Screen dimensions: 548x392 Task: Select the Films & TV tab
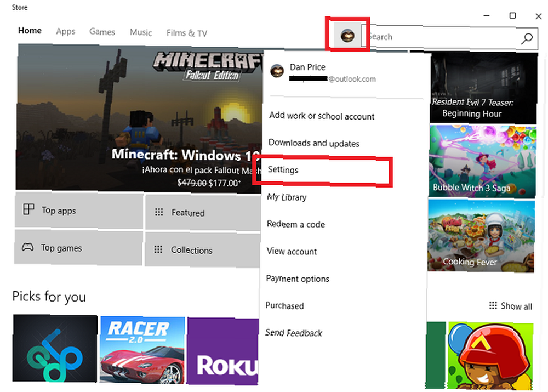187,33
